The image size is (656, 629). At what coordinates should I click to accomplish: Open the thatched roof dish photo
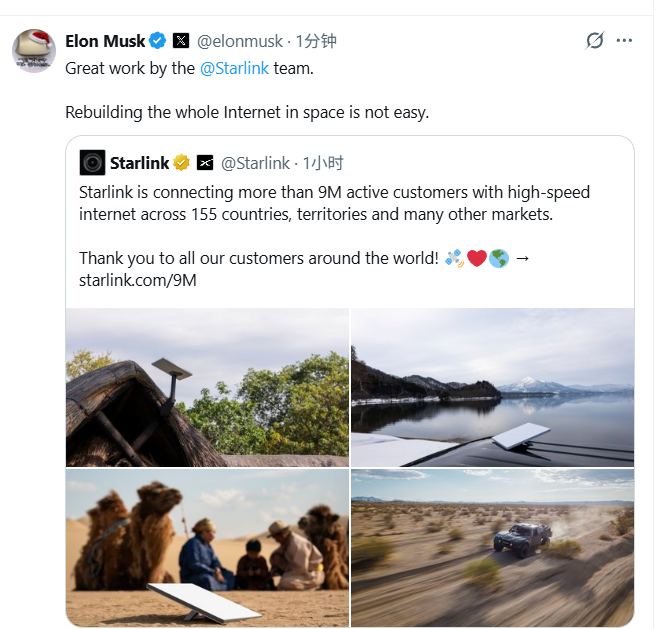click(x=207, y=388)
